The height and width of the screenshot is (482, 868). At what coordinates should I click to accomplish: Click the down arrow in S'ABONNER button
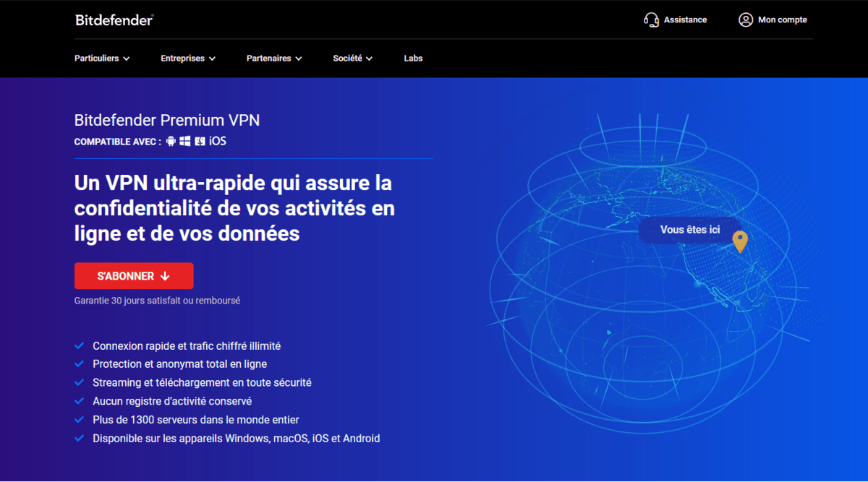(x=165, y=276)
